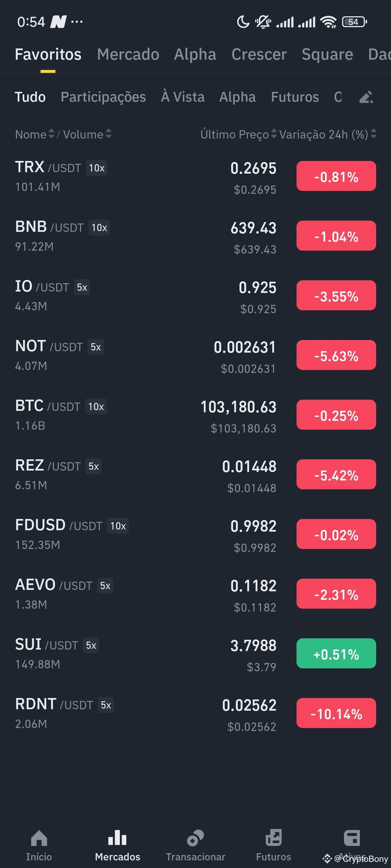Tap the Wi-Fi status icon
Viewport: 391px width, 868px height.
pos(329,22)
